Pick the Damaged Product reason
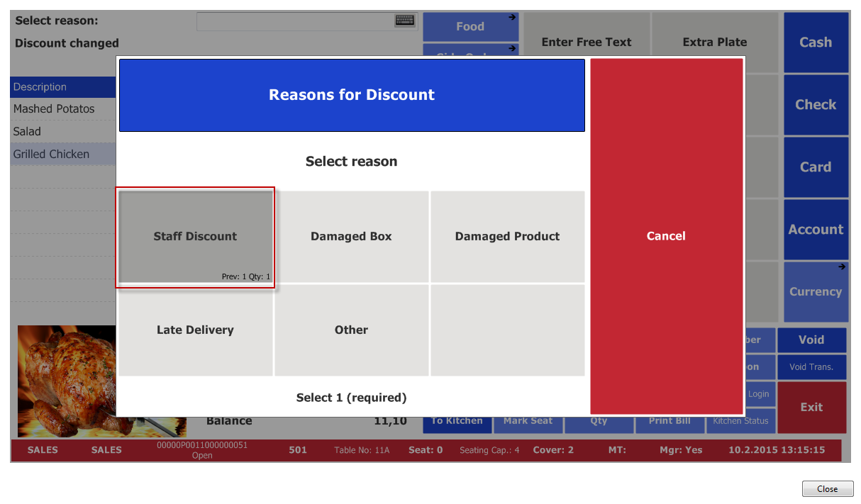Image resolution: width=861 pixels, height=504 pixels. 507,237
